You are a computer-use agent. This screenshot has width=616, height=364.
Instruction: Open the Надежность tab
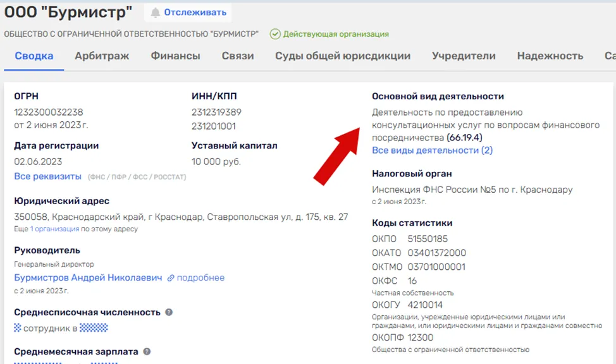point(550,56)
